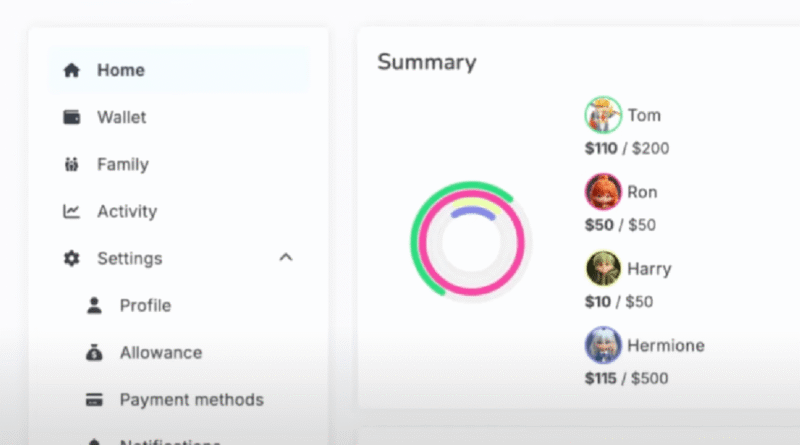The width and height of the screenshot is (800, 445).
Task: Click the Activity chart icon
Action: click(x=71, y=211)
